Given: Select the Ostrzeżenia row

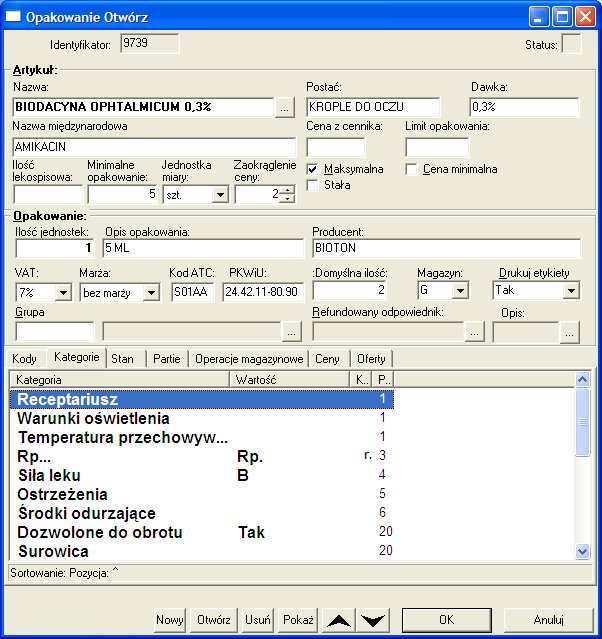Looking at the screenshot, I should click(x=202, y=494).
